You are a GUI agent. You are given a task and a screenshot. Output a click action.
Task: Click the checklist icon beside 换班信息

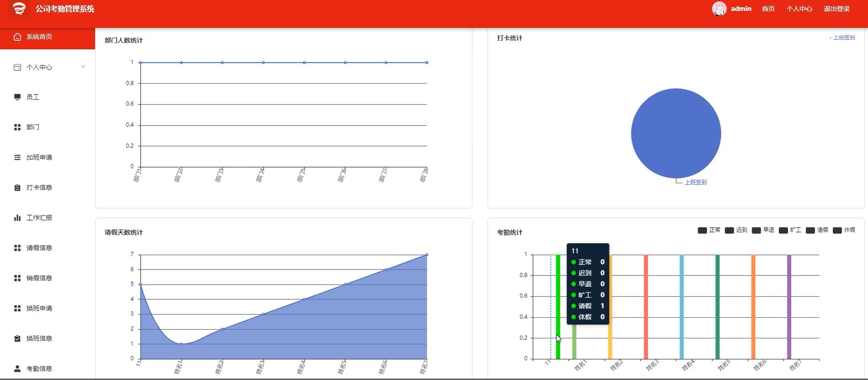(x=17, y=338)
